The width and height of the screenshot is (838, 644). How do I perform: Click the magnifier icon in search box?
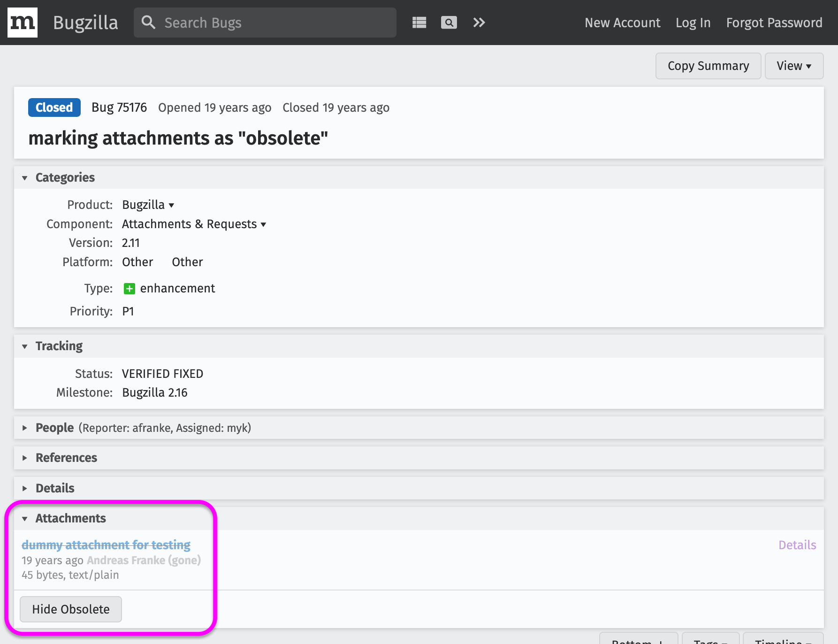click(148, 23)
